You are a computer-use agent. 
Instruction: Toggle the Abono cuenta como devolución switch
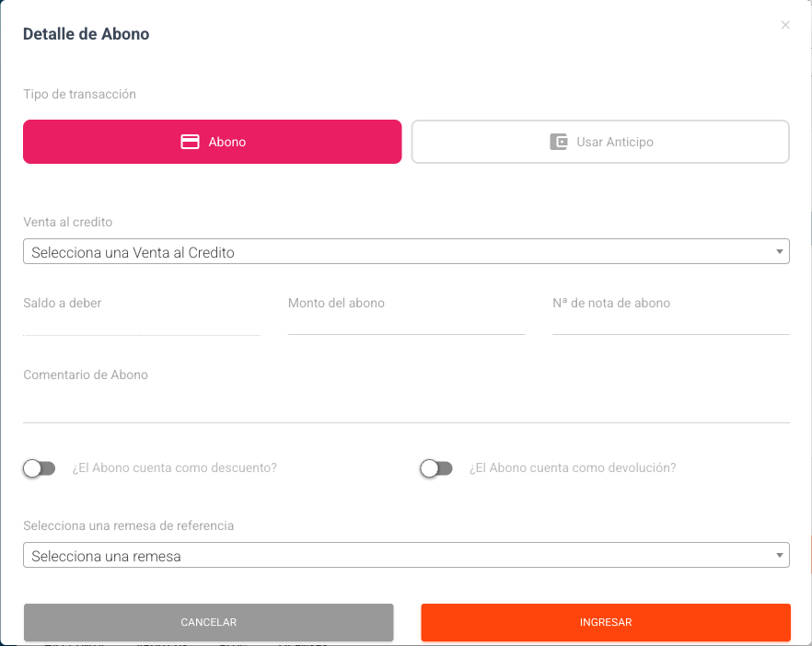pos(436,468)
